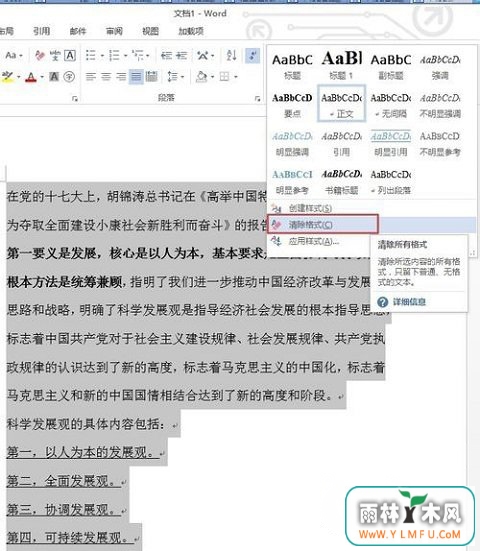Apply the 正文 style
This screenshot has height=551, width=480.
(x=341, y=104)
